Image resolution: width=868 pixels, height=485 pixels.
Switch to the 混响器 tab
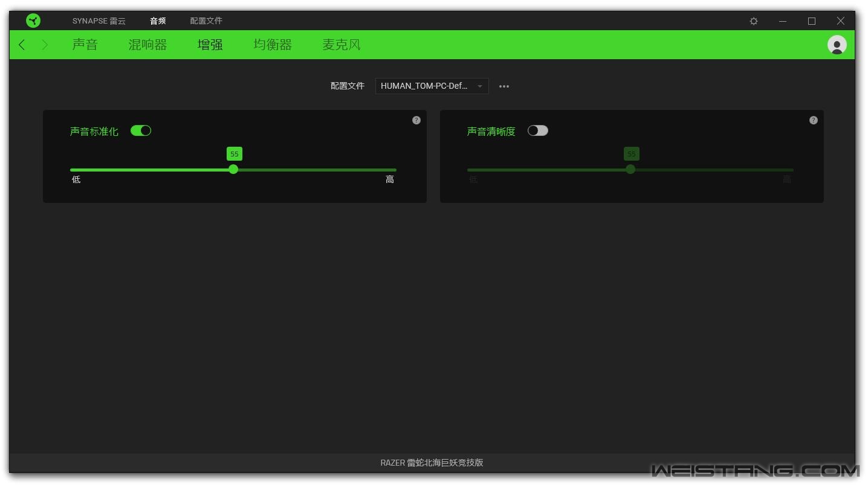click(x=147, y=45)
